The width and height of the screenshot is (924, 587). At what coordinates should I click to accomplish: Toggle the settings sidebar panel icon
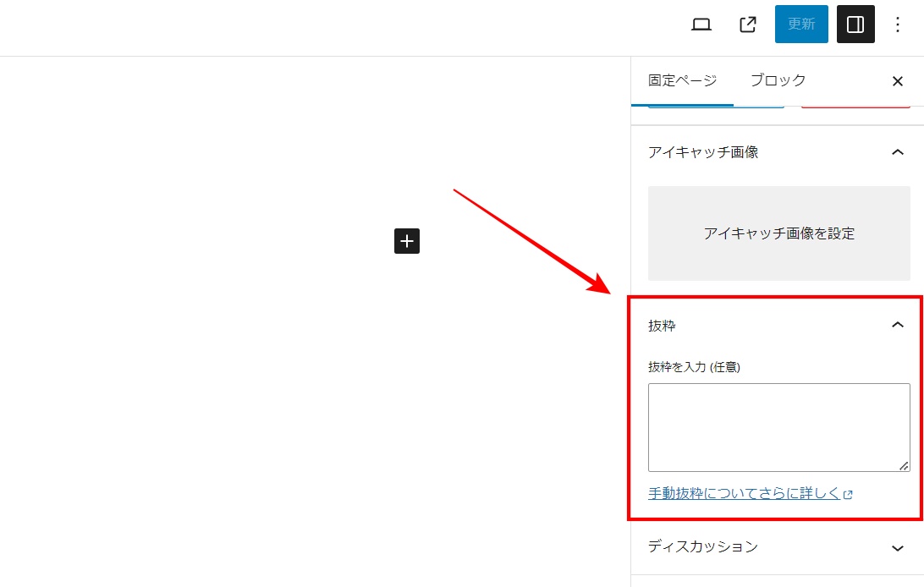(x=855, y=25)
